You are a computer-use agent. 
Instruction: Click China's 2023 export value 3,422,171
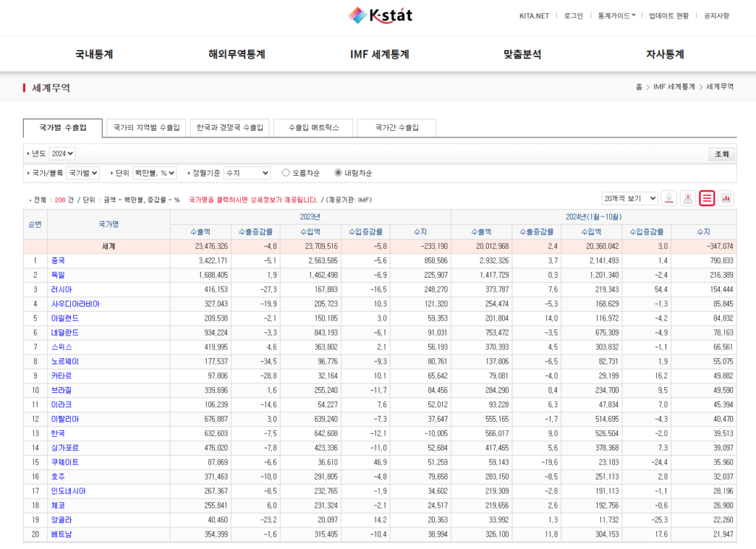213,261
